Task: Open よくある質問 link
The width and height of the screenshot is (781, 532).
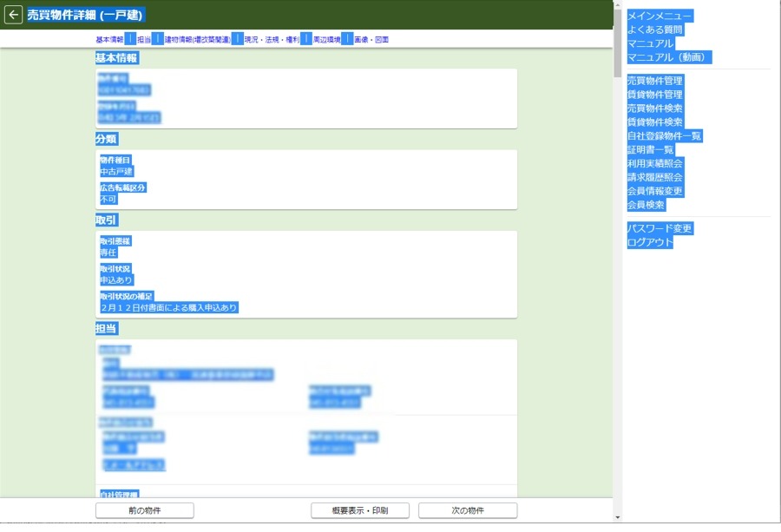Action: (x=654, y=30)
